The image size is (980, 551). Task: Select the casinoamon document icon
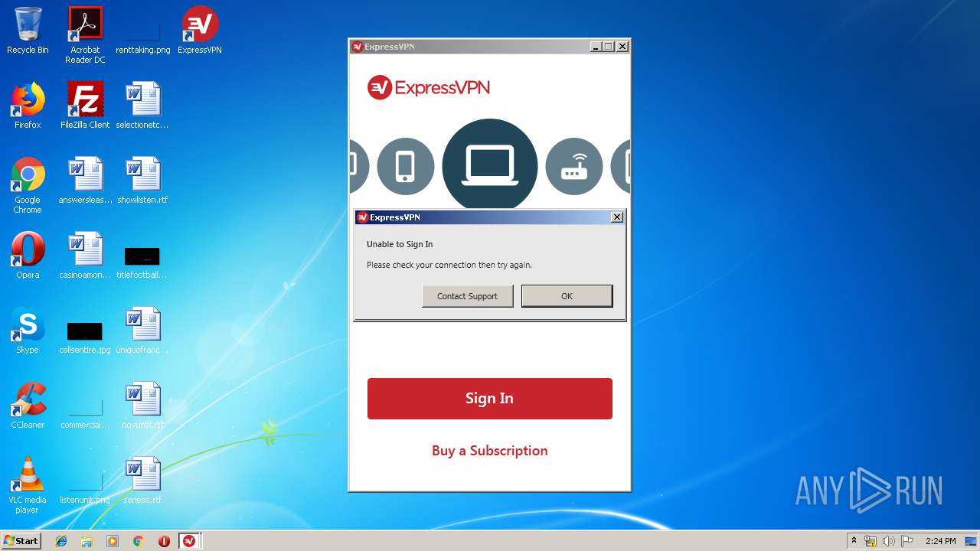pyautogui.click(x=85, y=256)
